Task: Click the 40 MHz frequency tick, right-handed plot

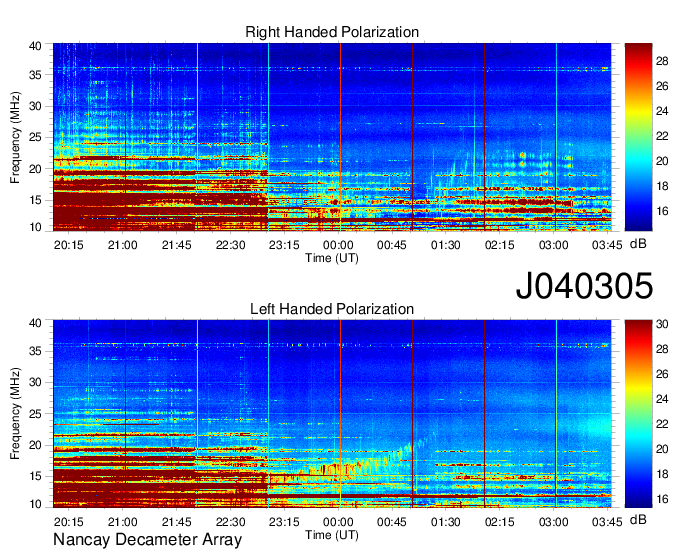Action: pos(35,46)
